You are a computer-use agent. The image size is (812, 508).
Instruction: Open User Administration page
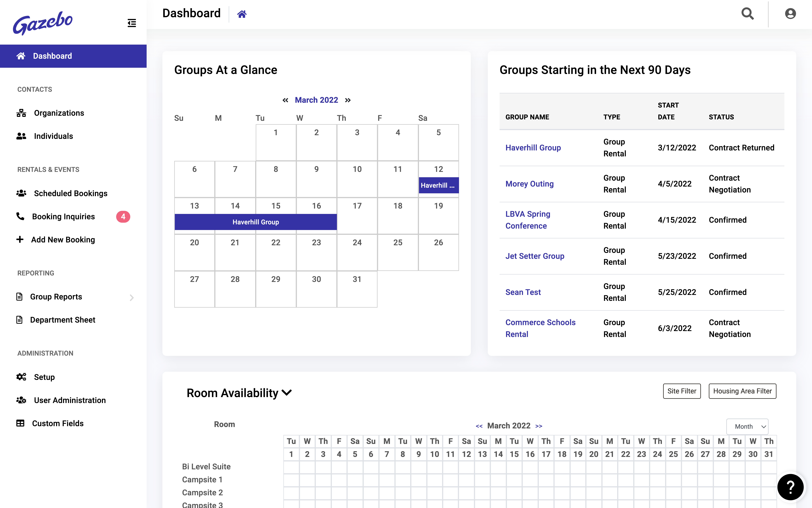click(70, 400)
